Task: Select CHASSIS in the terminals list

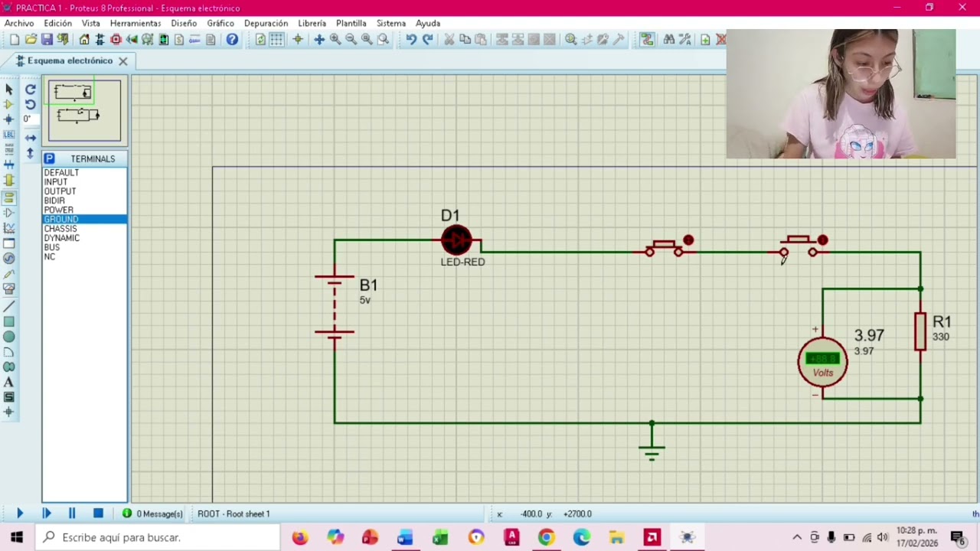Action: [x=84, y=229]
